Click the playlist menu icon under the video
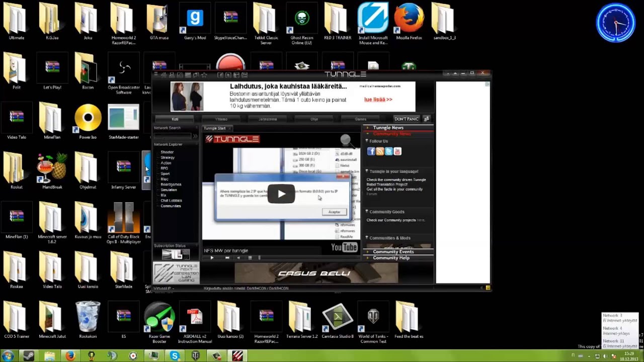This screenshot has width=644, height=362. pos(250,258)
